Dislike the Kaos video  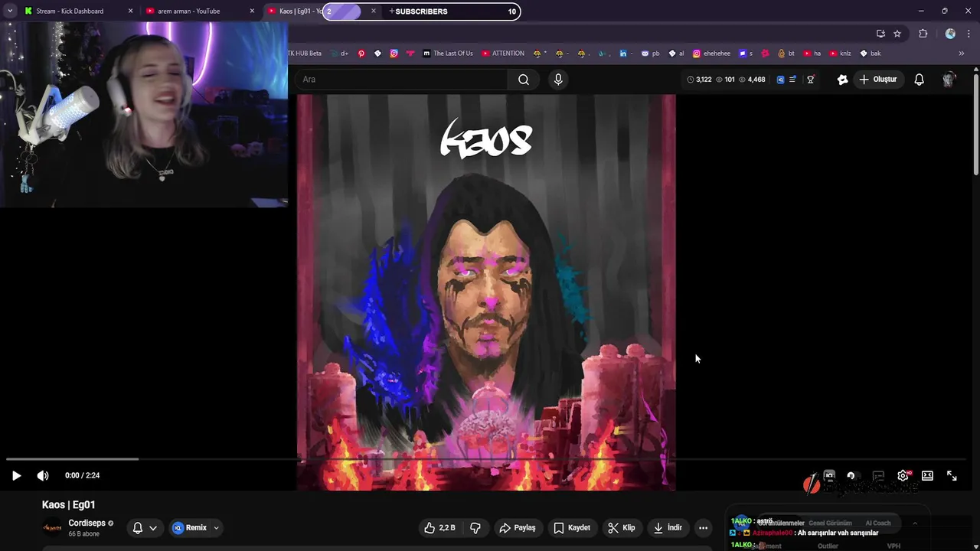(475, 527)
